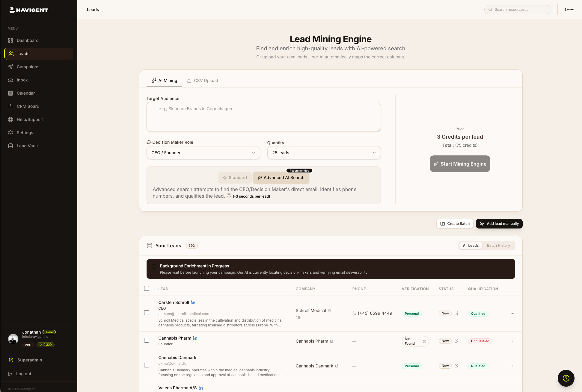582x392 pixels.
Task: Click the help question-mark floating button
Action: 566,378
